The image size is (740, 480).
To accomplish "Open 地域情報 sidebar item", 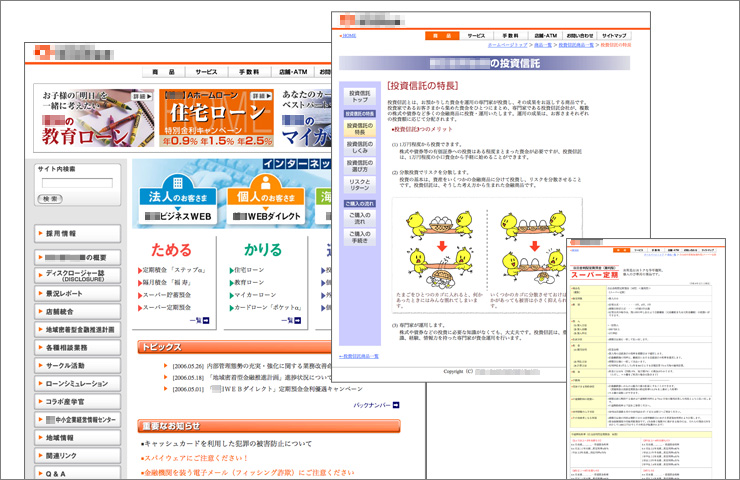I will coord(77,438).
